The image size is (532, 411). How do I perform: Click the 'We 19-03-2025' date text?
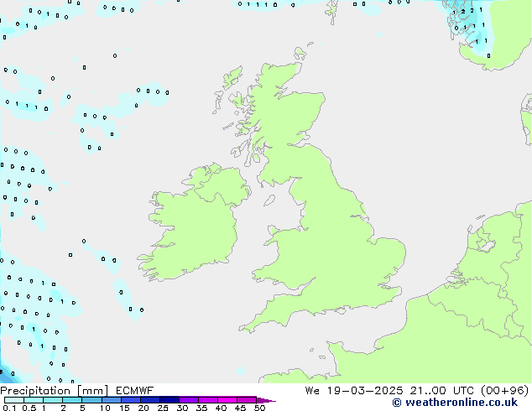tap(354, 391)
